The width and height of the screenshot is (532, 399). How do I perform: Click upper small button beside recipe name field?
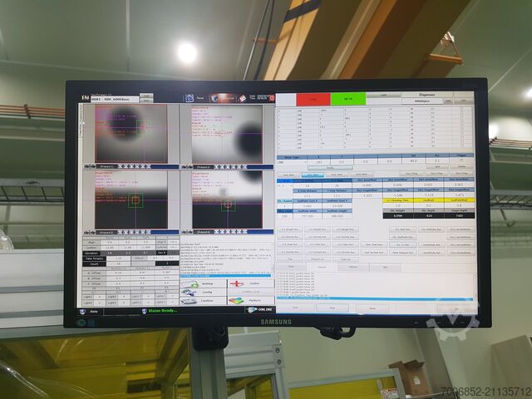[146, 96]
